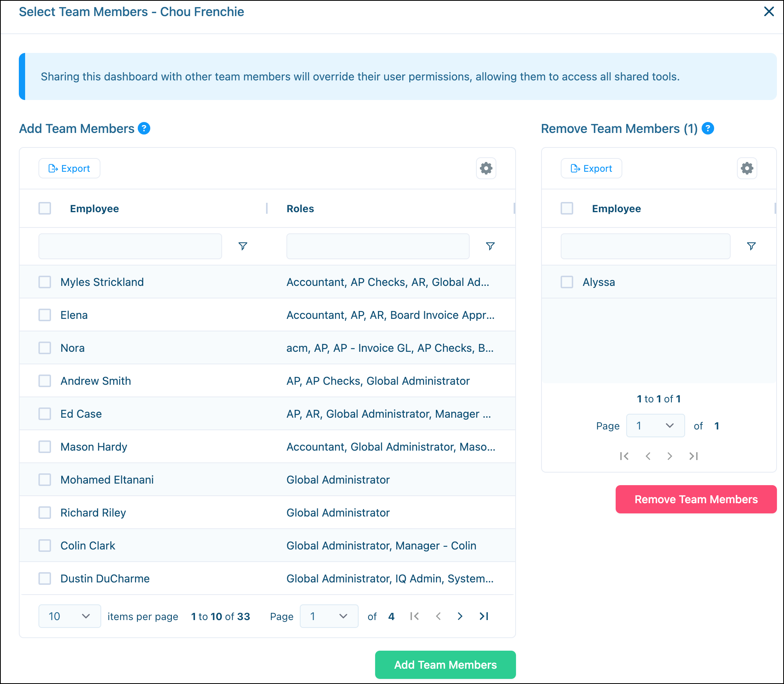This screenshot has height=684, width=784.
Task: Toggle select-all checkbox in Add table header
Action: pos(45,208)
